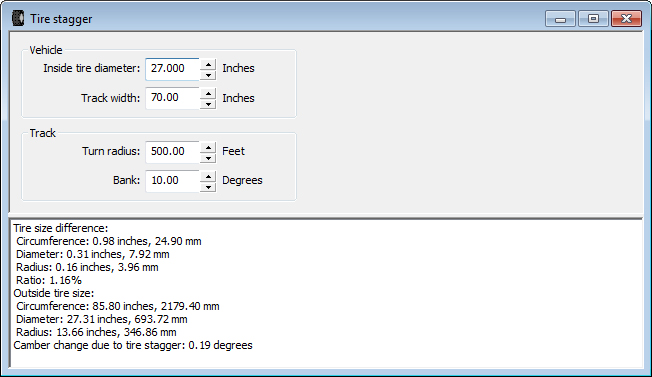652x377 pixels.
Task: Click 'Radius: 13.66 inches, 346.86 mm' line
Action: (96, 332)
